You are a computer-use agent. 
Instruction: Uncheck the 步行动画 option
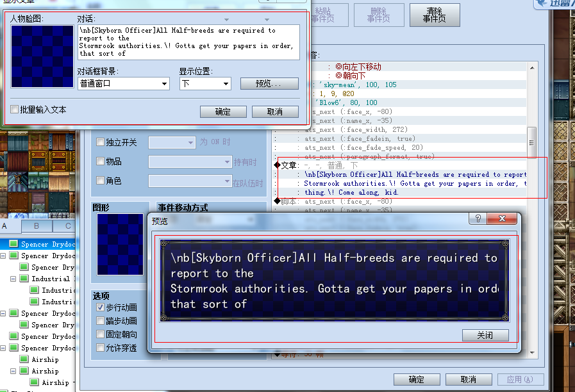100,307
